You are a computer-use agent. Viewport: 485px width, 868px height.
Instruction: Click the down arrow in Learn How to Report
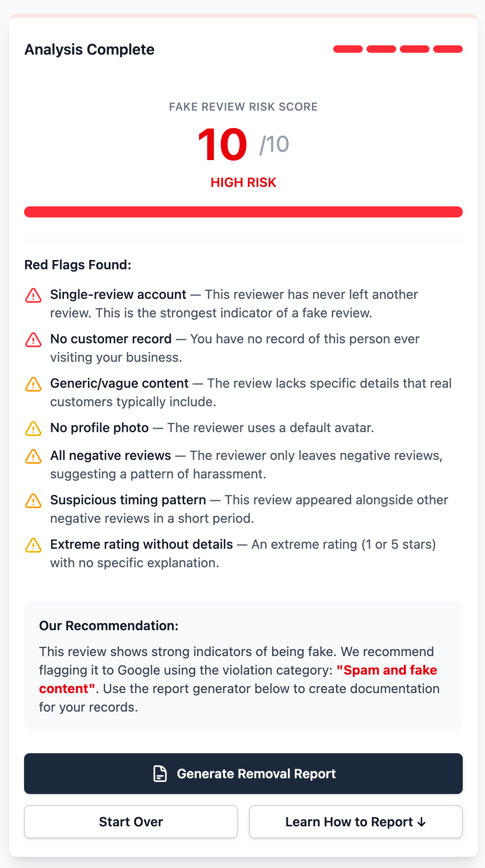coord(421,822)
